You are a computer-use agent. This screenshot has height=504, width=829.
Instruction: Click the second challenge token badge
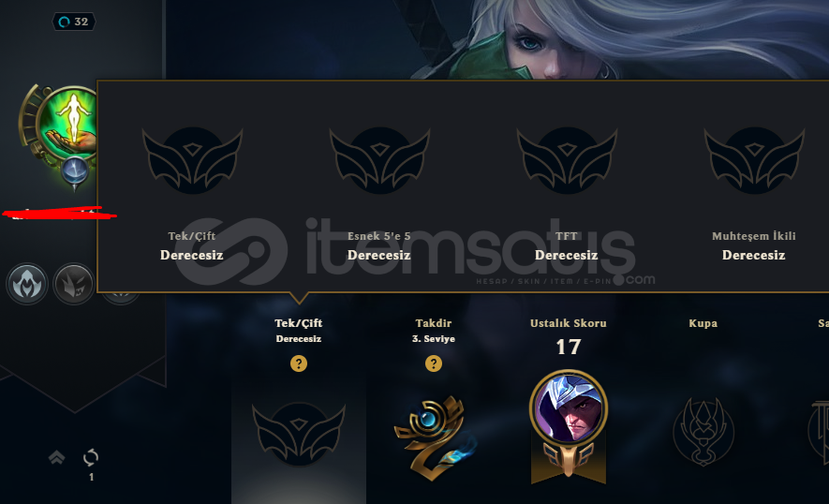74,284
